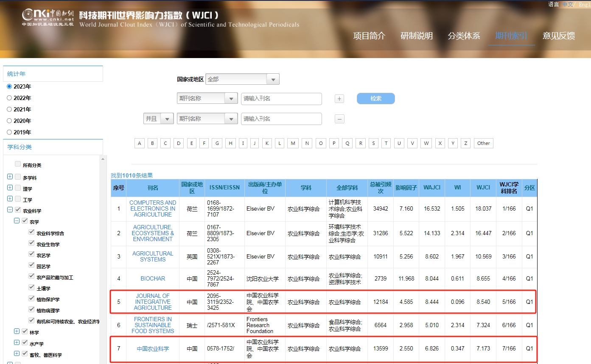
Task: Open the 国家或地区 dropdown
Action: click(242, 79)
